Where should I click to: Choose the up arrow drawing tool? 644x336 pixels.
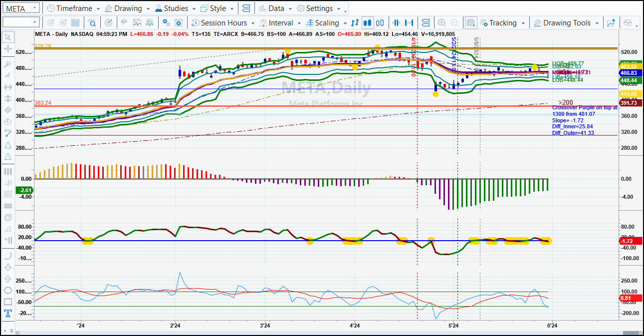click(x=8, y=279)
